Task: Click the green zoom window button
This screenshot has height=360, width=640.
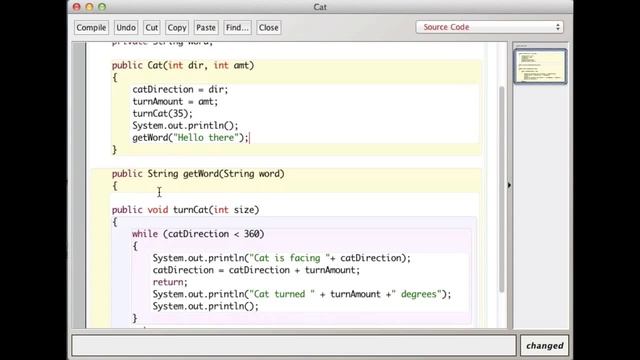Action: [x=102, y=7]
